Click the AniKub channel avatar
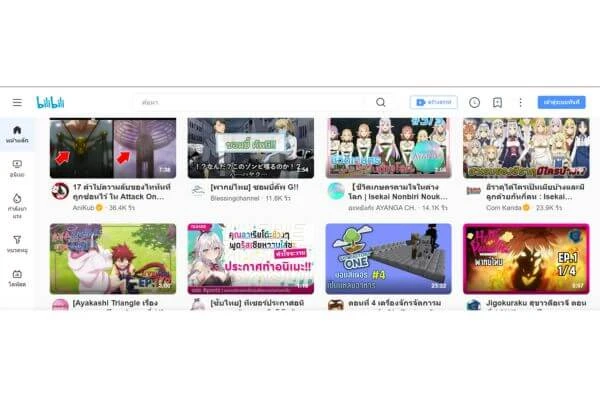Screen dimensions: 600x400 click(x=60, y=191)
